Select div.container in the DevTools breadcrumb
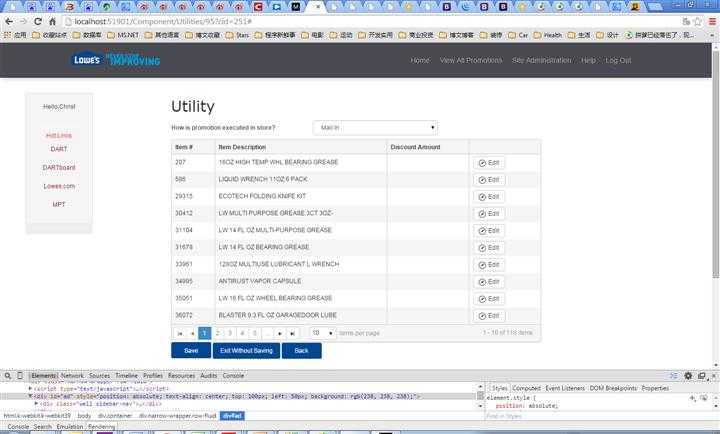 115,416
